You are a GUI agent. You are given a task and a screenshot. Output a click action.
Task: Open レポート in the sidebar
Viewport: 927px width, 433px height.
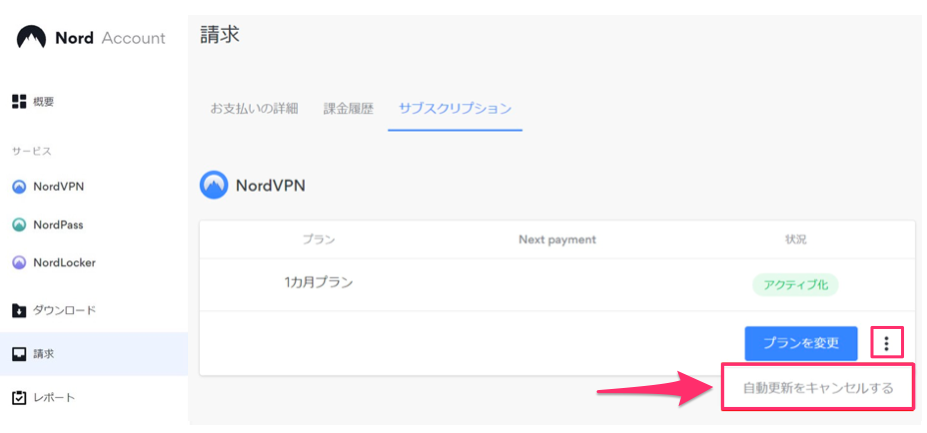click(54, 398)
